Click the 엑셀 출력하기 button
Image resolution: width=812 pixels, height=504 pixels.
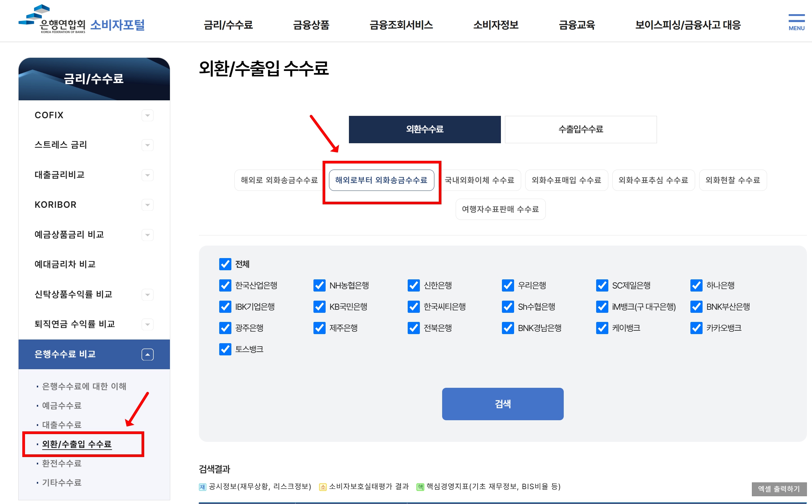point(779,489)
